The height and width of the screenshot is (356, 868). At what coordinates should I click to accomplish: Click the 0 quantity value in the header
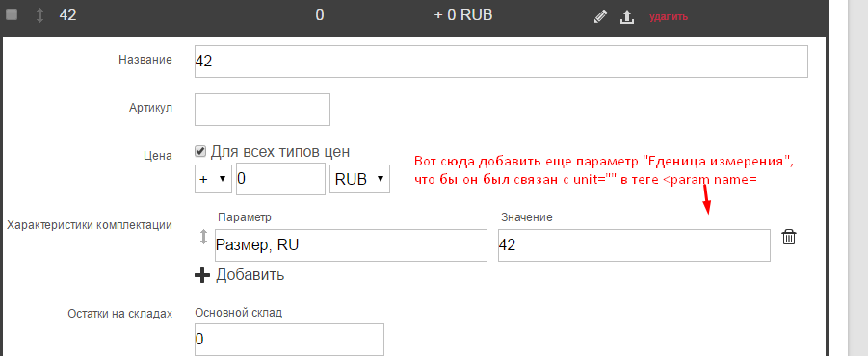[x=320, y=15]
